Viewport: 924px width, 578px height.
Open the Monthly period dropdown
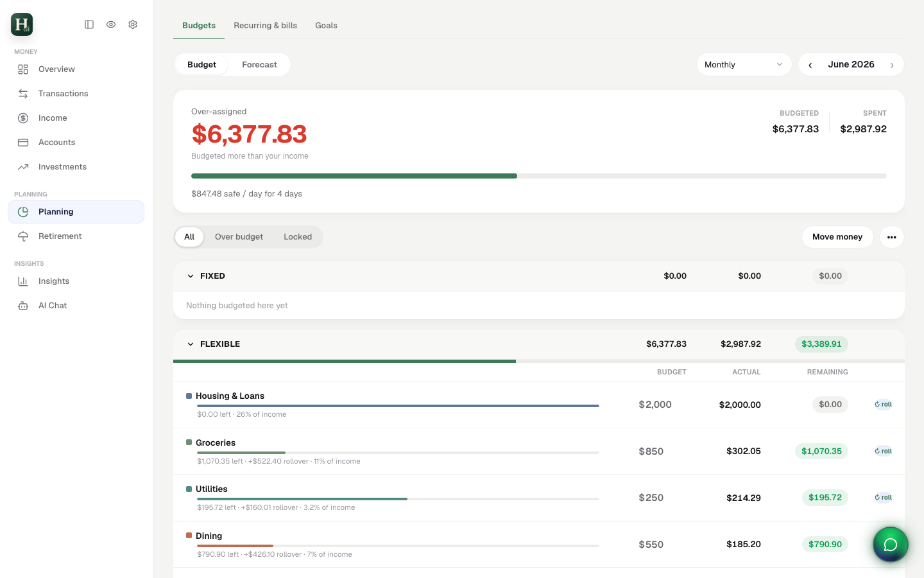[744, 65]
